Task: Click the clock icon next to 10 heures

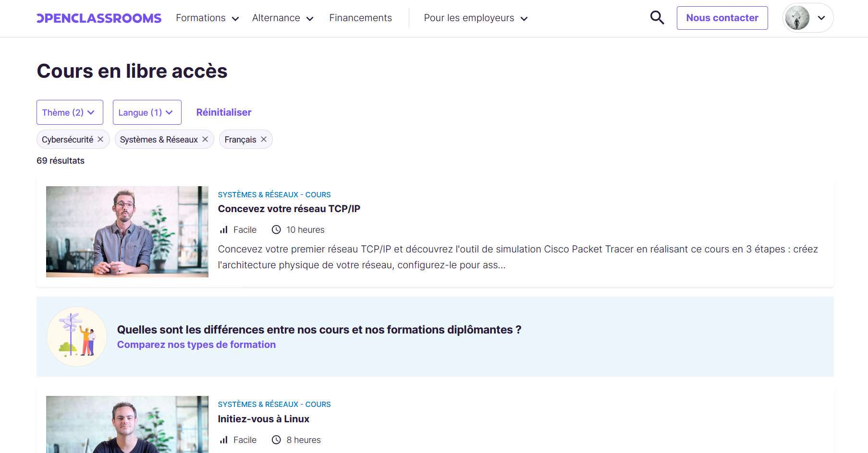Action: pos(276,229)
